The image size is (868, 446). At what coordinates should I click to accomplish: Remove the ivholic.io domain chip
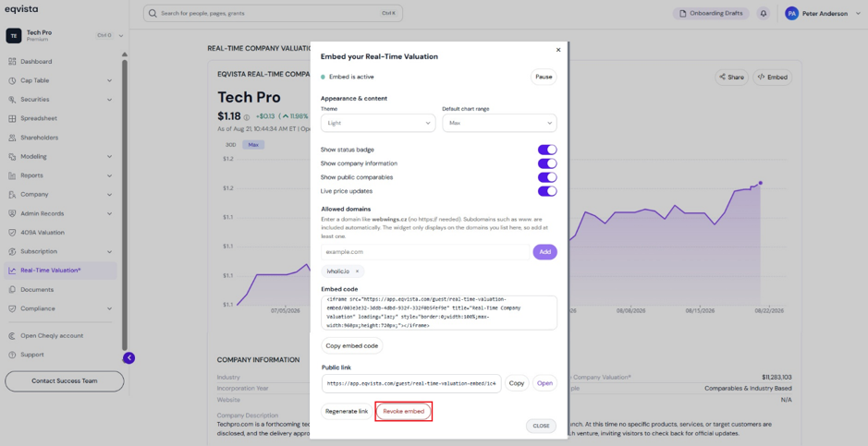[357, 271]
